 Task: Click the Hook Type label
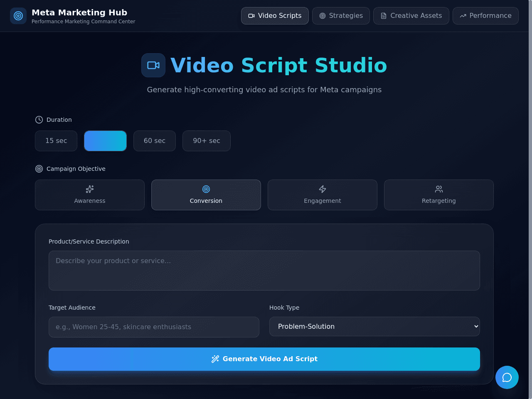pos(284,308)
